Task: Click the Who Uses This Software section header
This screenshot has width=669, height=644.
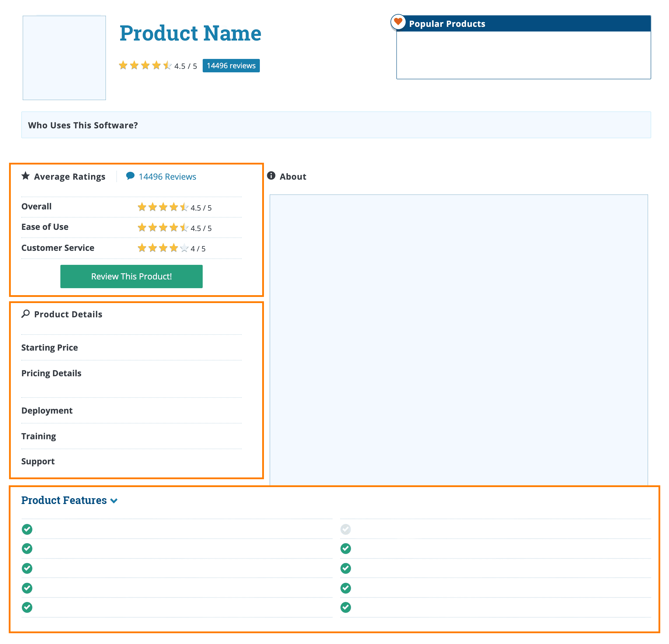Action: click(83, 125)
